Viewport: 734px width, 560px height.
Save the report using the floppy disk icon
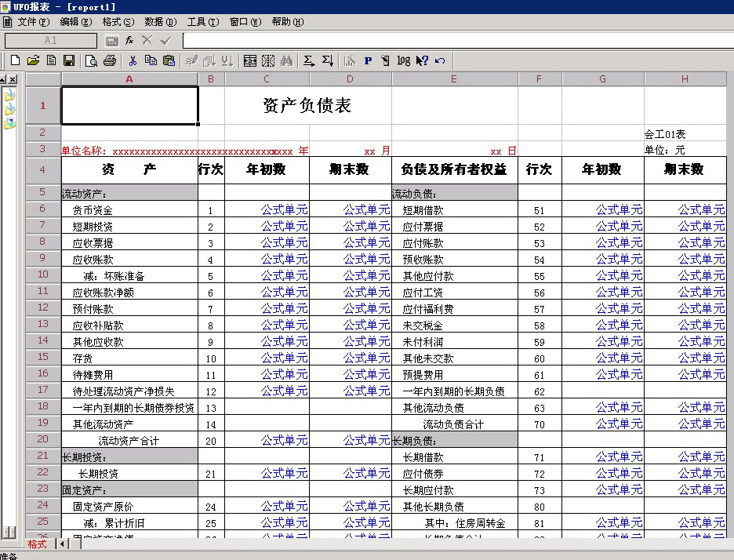point(69,60)
